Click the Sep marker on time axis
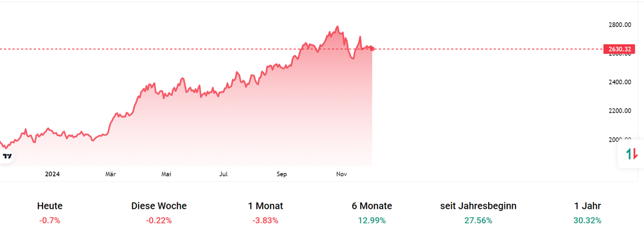This screenshot has height=229, width=644. [x=282, y=174]
